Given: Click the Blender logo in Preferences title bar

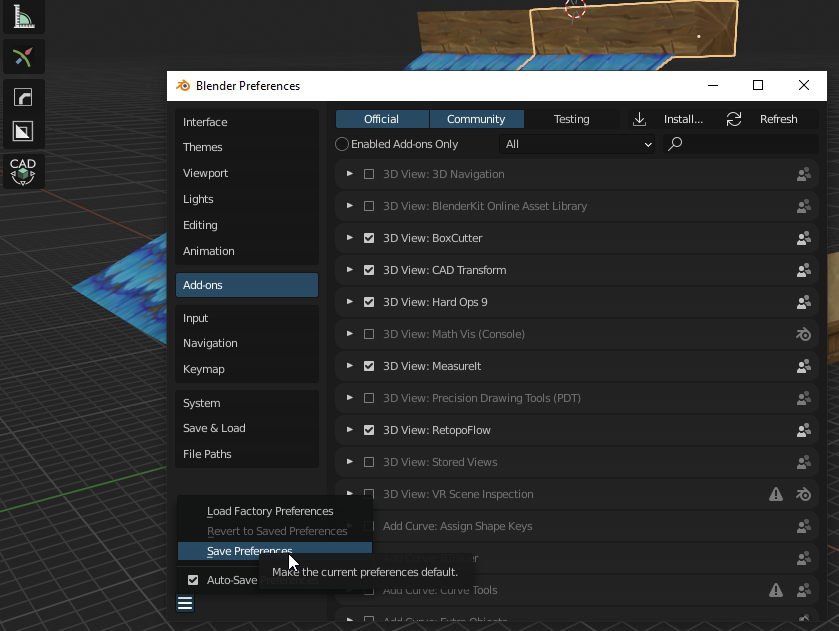Looking at the screenshot, I should click(x=183, y=86).
